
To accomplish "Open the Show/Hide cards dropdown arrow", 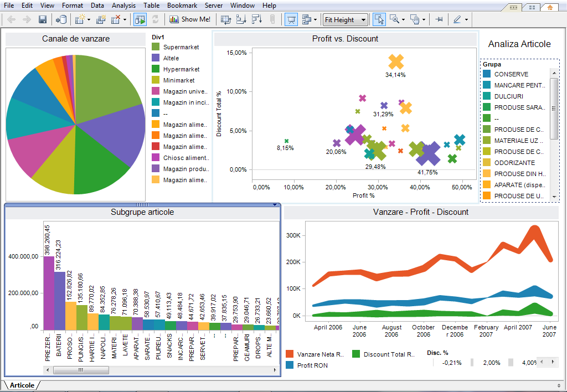I will (315, 20).
